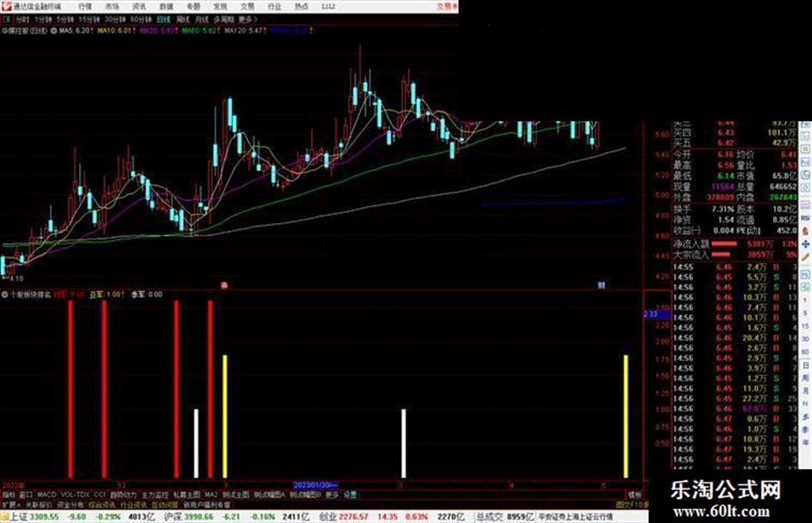The image size is (812, 523).
Task: Switch sidebar period to 15 minute
Action: pos(805,328)
